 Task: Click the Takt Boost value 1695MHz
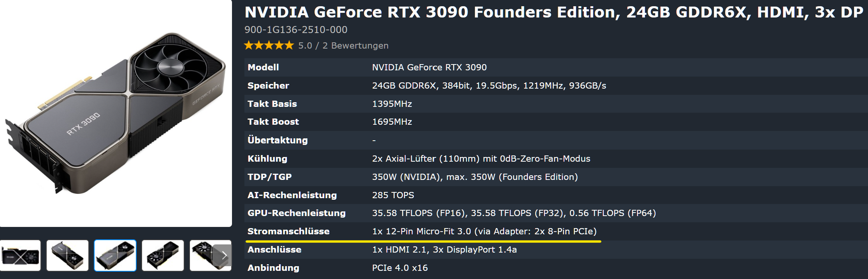click(x=392, y=122)
